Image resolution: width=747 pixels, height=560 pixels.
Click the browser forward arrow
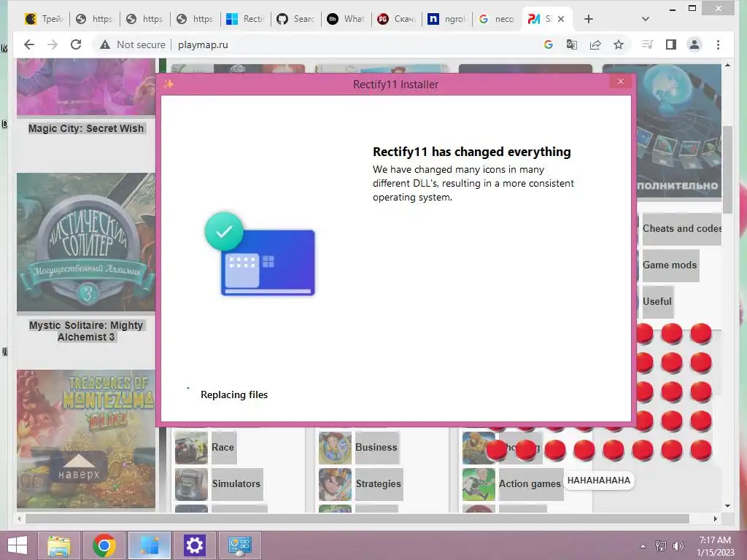coord(53,44)
